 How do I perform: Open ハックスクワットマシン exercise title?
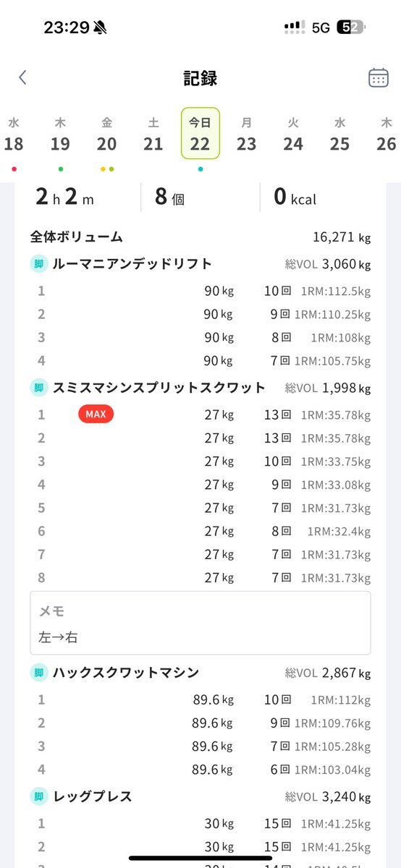click(x=125, y=673)
